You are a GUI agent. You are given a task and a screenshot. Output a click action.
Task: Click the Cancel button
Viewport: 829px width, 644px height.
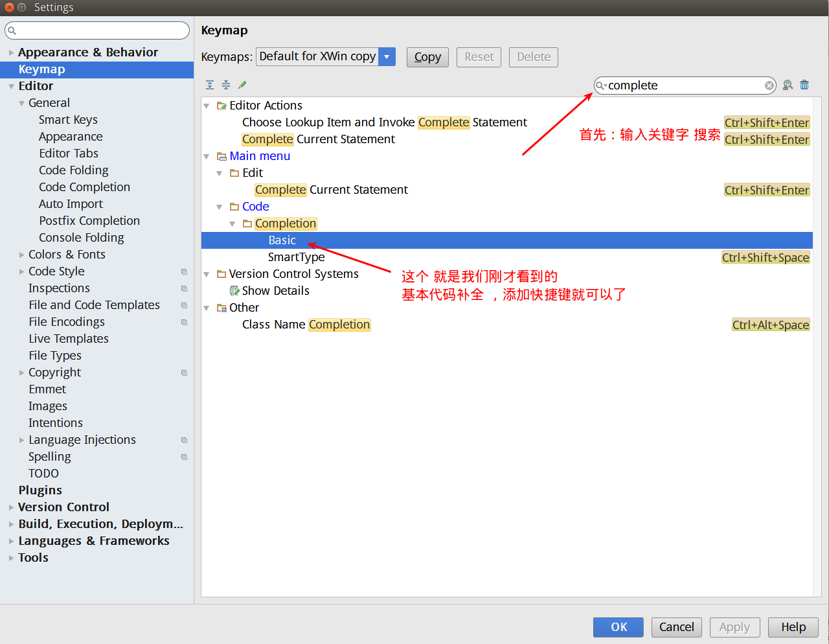677,627
